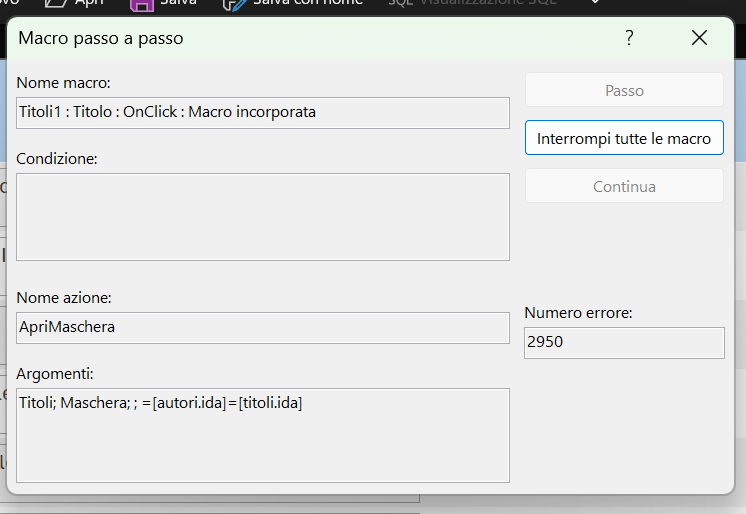Viewport: 746px width, 514px height.
Task: Click the Apri folder icon
Action: point(56,4)
